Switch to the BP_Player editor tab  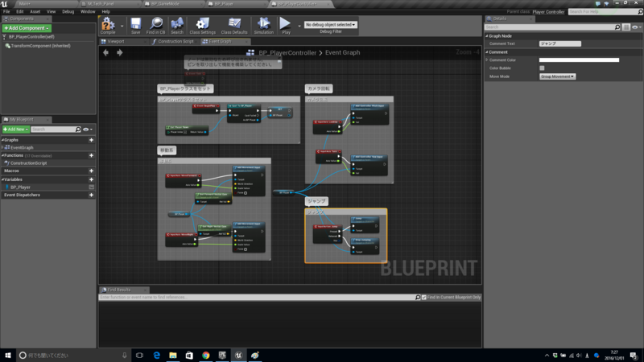(224, 4)
